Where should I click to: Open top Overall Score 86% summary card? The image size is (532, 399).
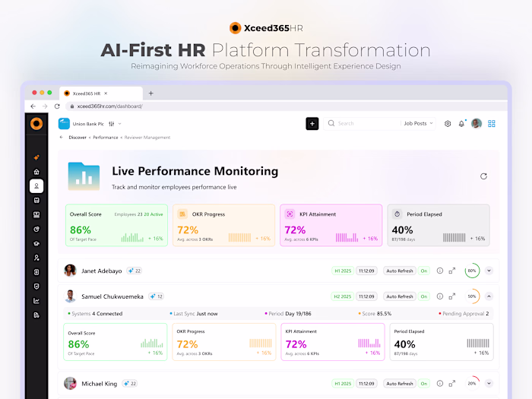[116, 225]
